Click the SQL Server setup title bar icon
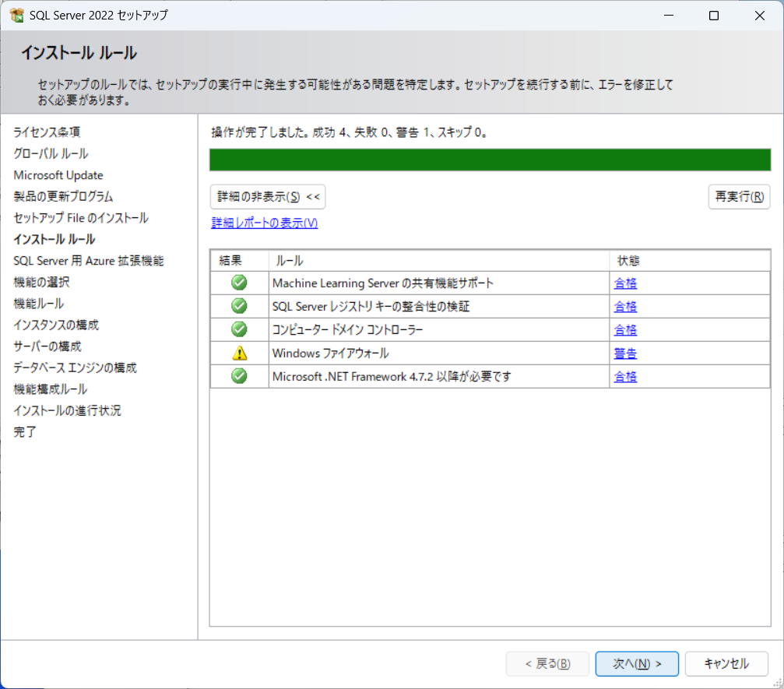The width and height of the screenshot is (784, 689). (16, 16)
